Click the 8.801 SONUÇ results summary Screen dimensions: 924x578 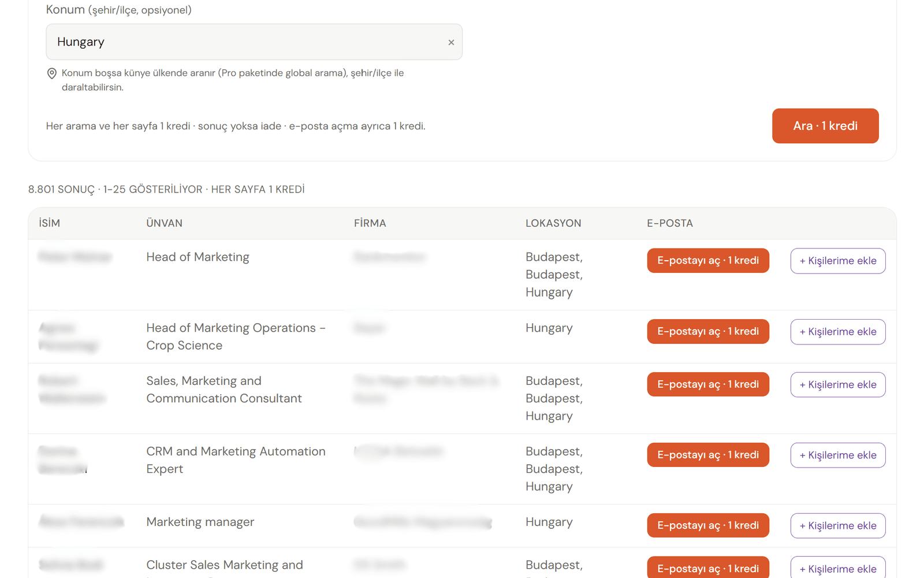tap(166, 190)
